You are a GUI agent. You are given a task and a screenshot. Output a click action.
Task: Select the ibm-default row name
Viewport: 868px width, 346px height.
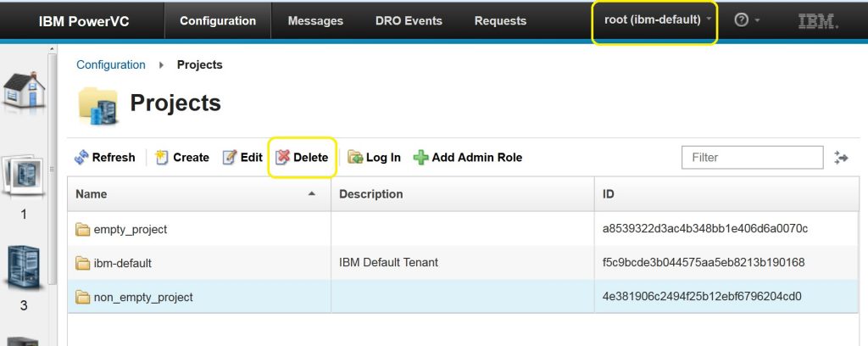click(x=122, y=263)
